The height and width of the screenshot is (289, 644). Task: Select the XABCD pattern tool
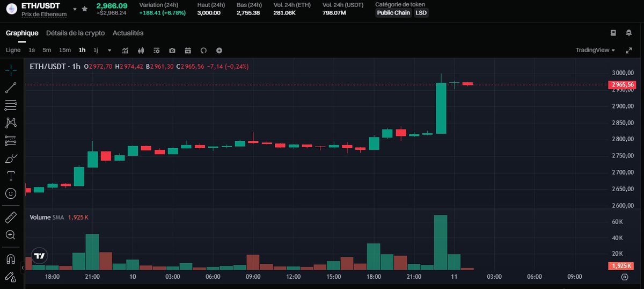click(x=11, y=122)
